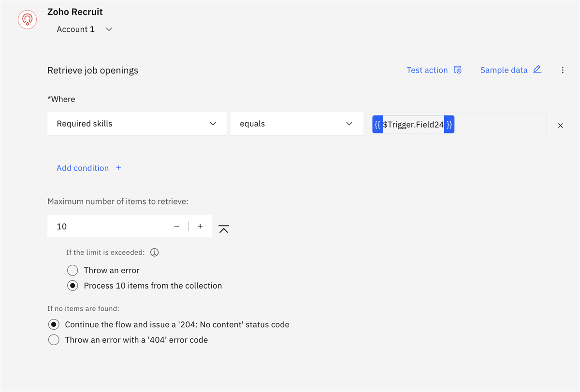Viewport: 580px width, 392px height.
Task: Remove the Required skills condition row
Action: [561, 126]
